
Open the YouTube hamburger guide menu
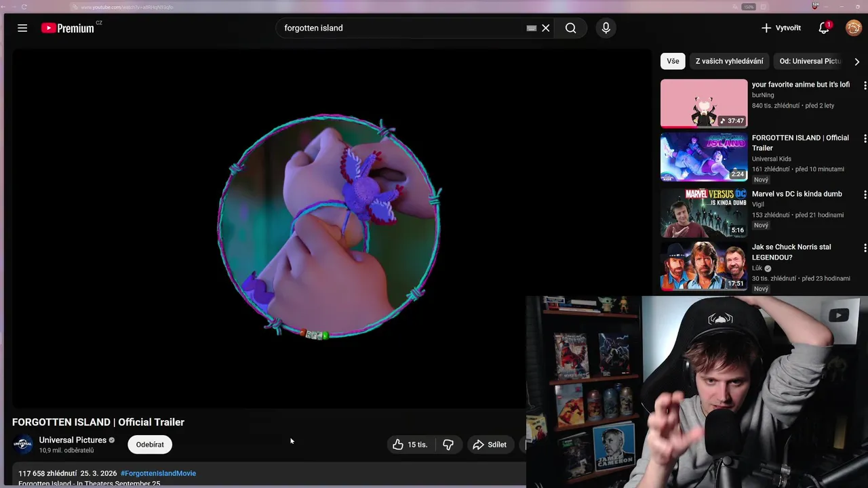click(x=22, y=28)
